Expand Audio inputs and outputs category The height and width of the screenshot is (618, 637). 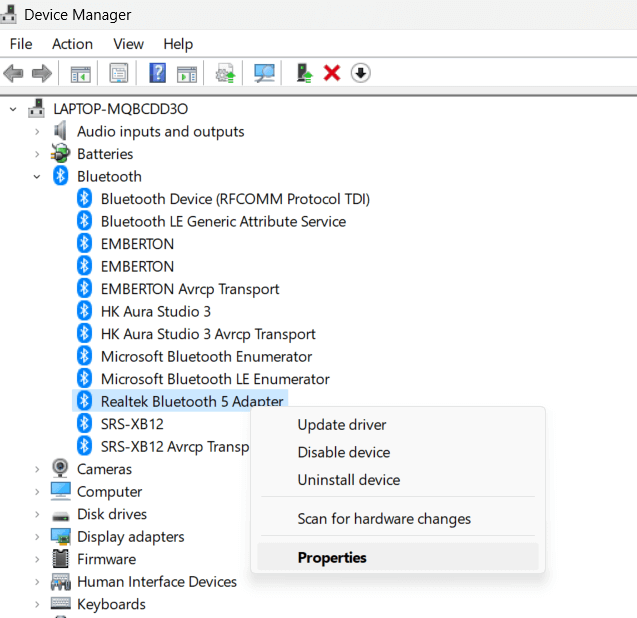point(37,132)
